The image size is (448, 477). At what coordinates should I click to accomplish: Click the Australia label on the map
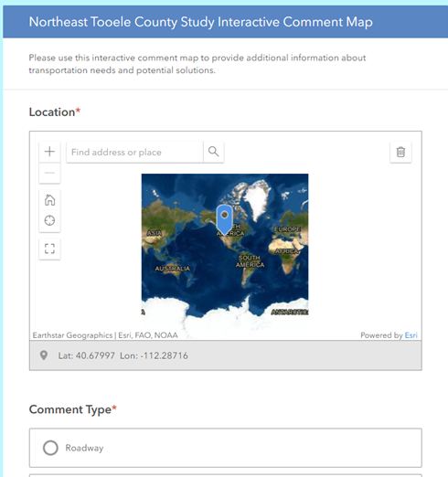tap(173, 269)
